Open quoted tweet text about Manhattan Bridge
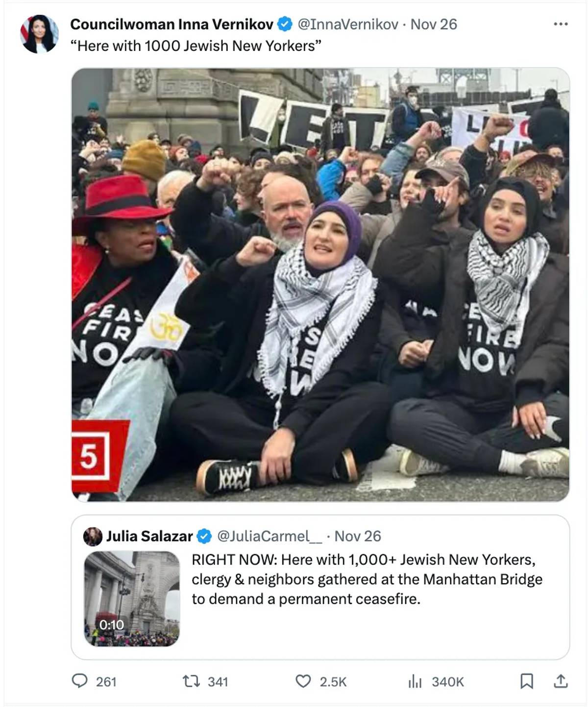Screen dimensions: 588x707 [367, 579]
